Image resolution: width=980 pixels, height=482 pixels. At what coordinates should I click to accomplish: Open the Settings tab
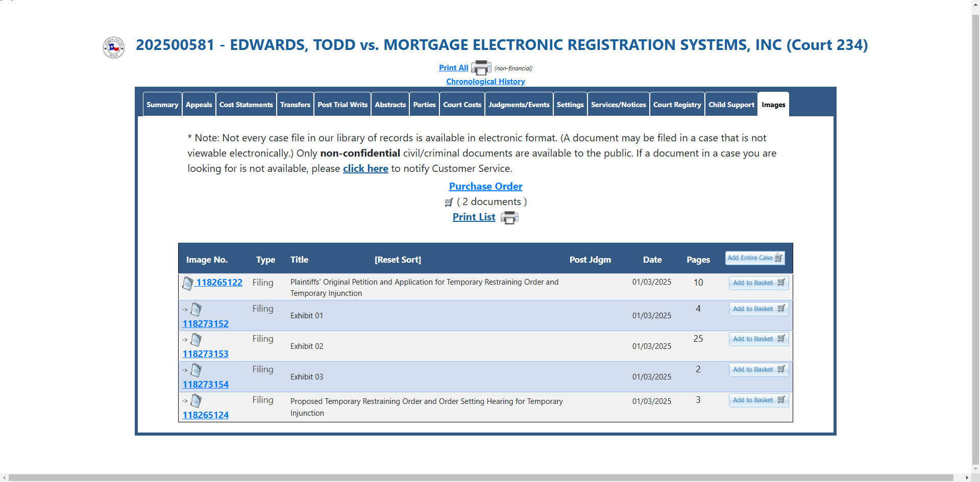pyautogui.click(x=570, y=105)
